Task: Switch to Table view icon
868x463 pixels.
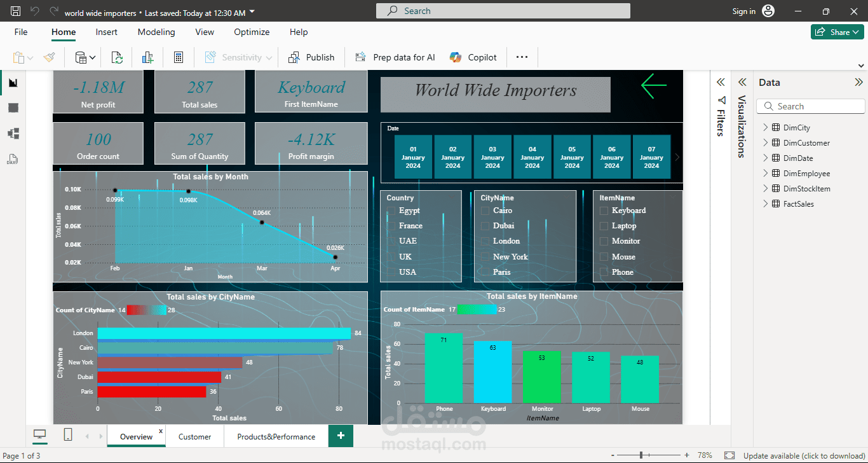Action: tap(13, 108)
